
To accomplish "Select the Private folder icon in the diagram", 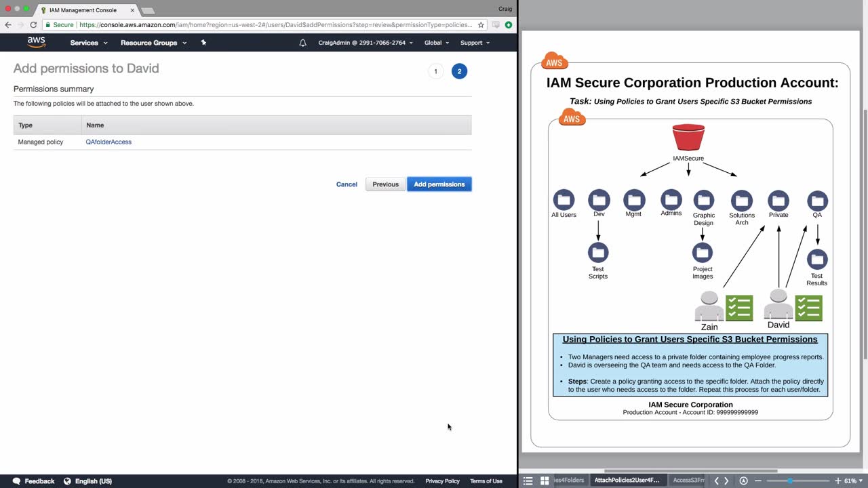I will 778,201.
